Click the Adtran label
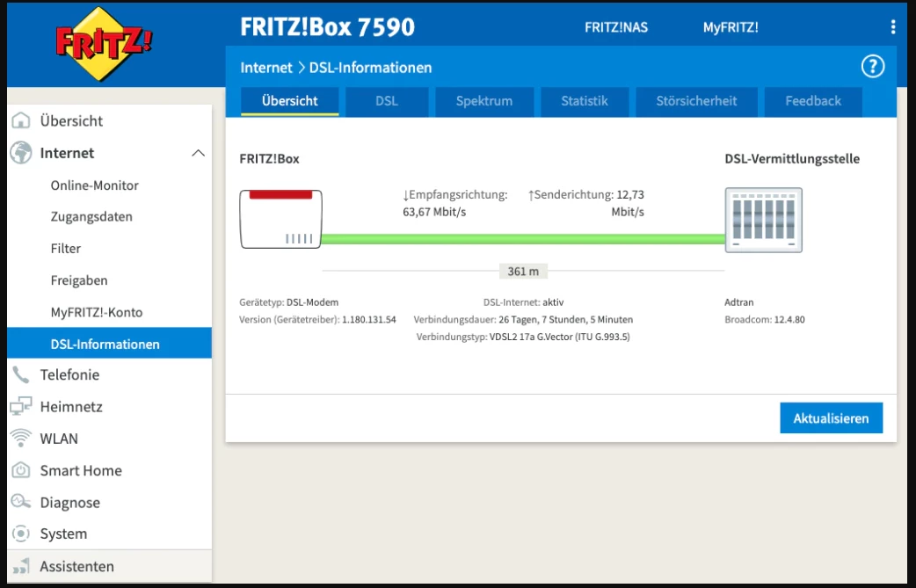The width and height of the screenshot is (916, 588). coord(739,302)
